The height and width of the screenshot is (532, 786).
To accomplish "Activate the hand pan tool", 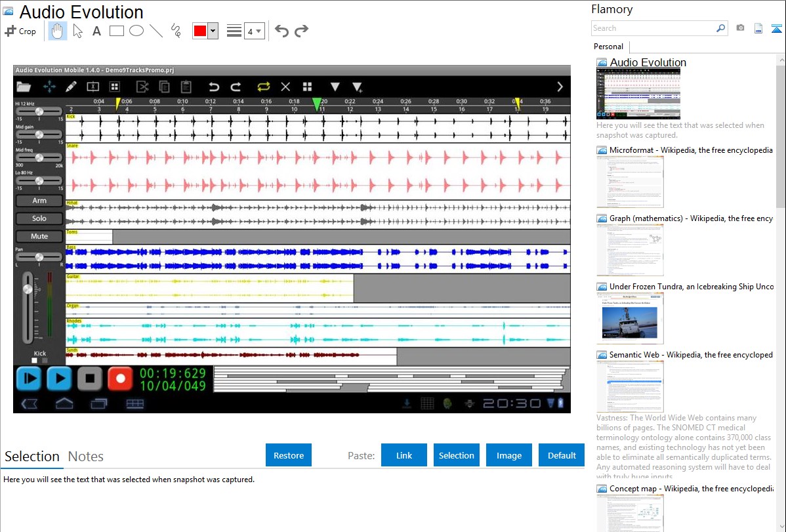I will point(57,31).
